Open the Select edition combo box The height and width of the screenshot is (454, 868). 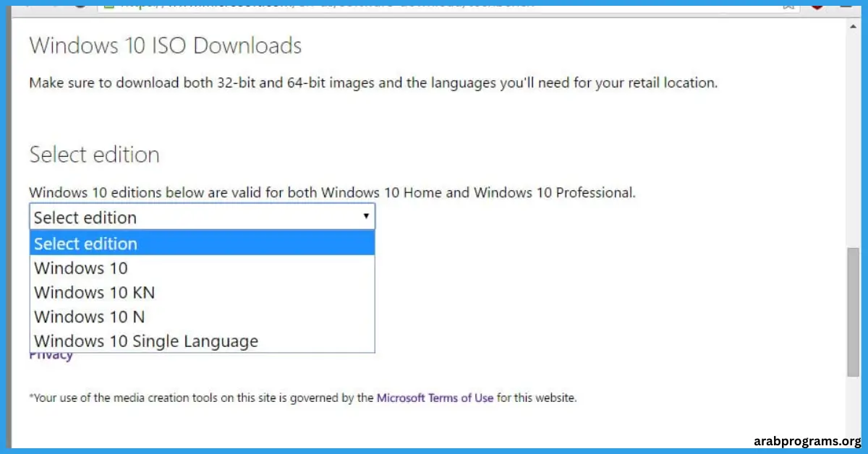coord(202,217)
